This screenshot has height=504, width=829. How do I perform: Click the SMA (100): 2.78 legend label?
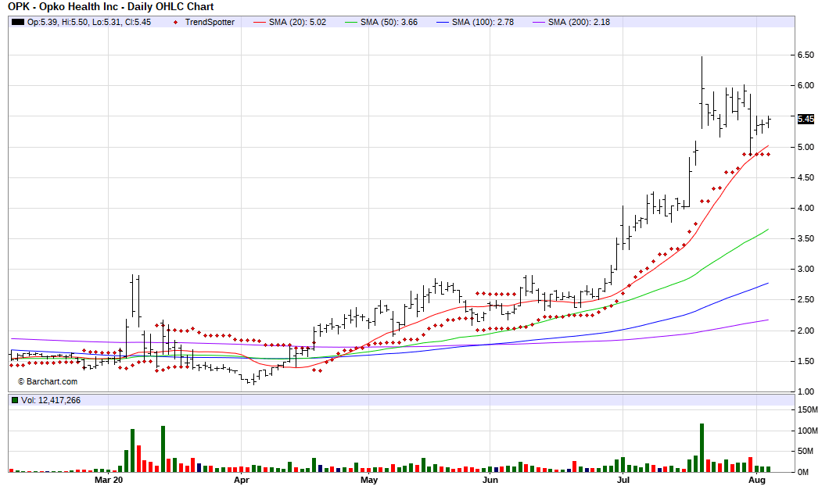(483, 22)
